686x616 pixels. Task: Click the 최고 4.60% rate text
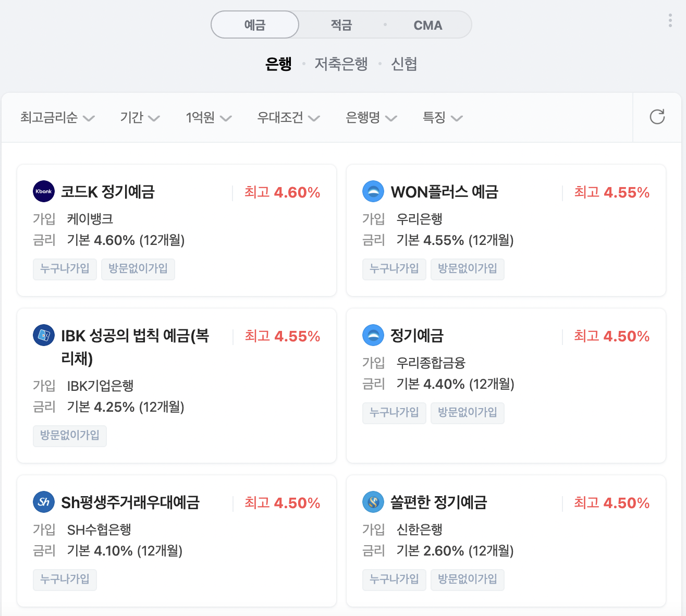coord(283,192)
